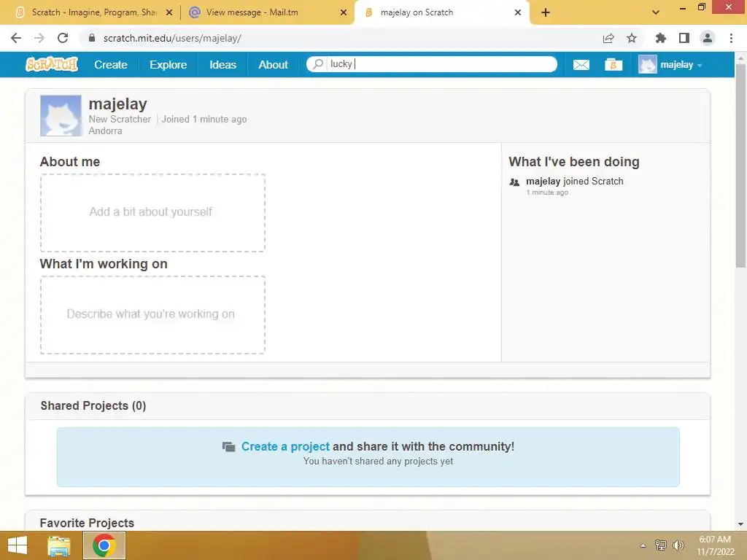747x560 pixels.
Task: Show hidden system tray icons
Action: pyautogui.click(x=643, y=545)
